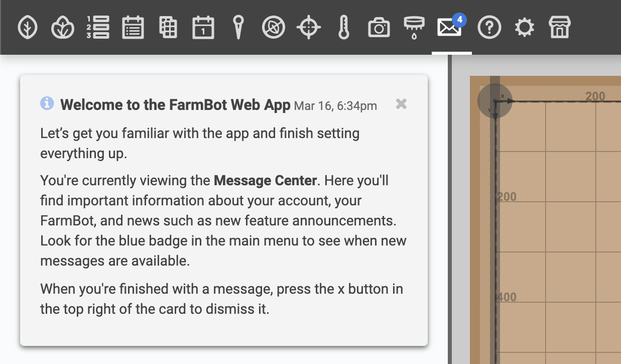Open the Sensors thermometer panel

pyautogui.click(x=344, y=28)
